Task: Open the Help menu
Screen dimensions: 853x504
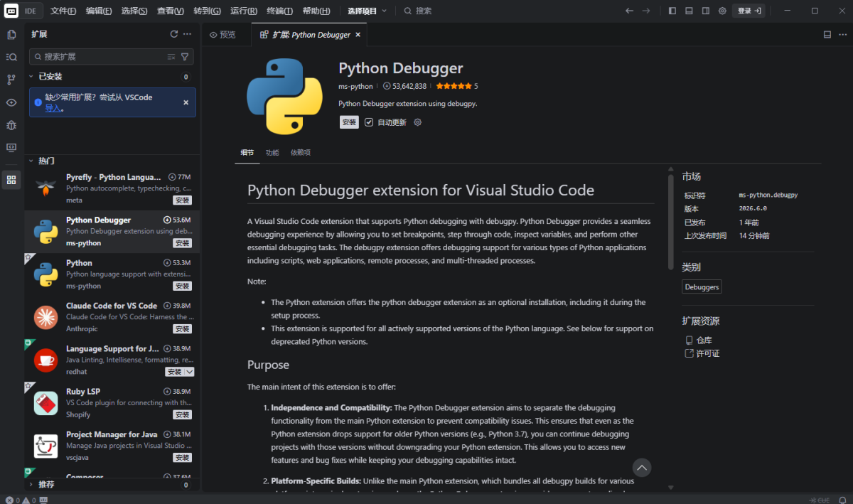Action: point(316,11)
